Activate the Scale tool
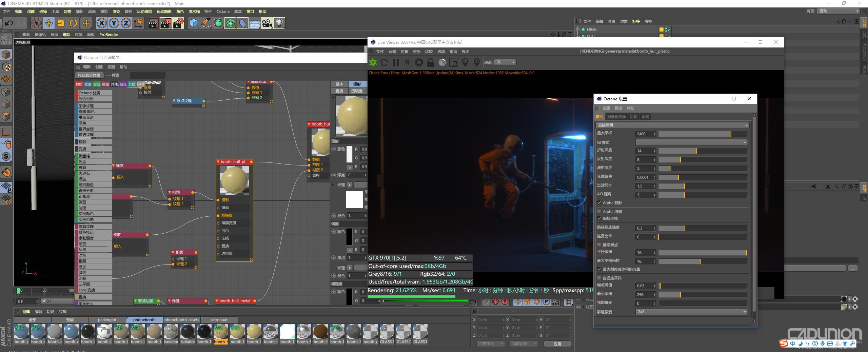This screenshot has width=868, height=352. [61, 23]
